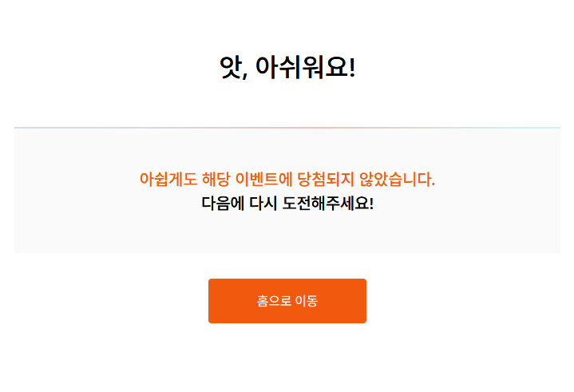Click the 이동 label inside the button
This screenshot has width=574, height=392.
(307, 301)
